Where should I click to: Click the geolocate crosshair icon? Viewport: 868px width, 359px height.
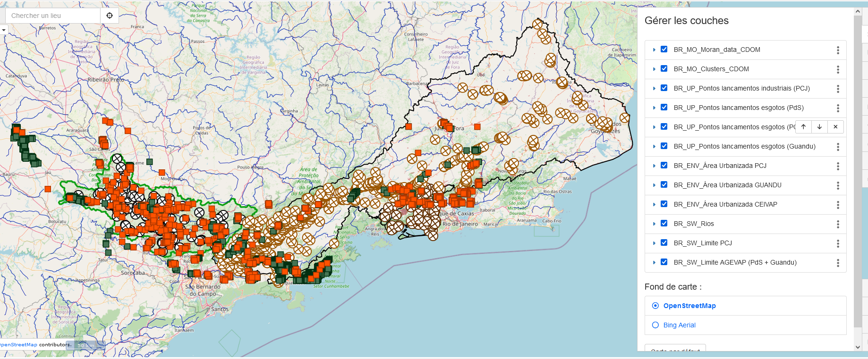(x=110, y=16)
